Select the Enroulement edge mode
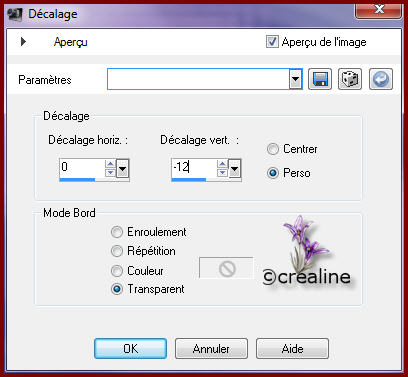This screenshot has width=408, height=377. point(117,232)
